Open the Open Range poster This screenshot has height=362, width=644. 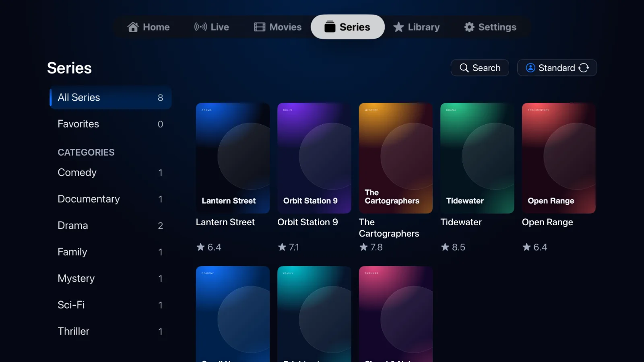point(559,158)
